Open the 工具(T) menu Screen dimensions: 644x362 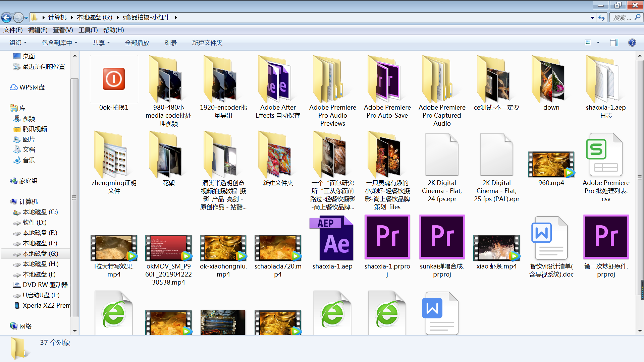(88, 30)
